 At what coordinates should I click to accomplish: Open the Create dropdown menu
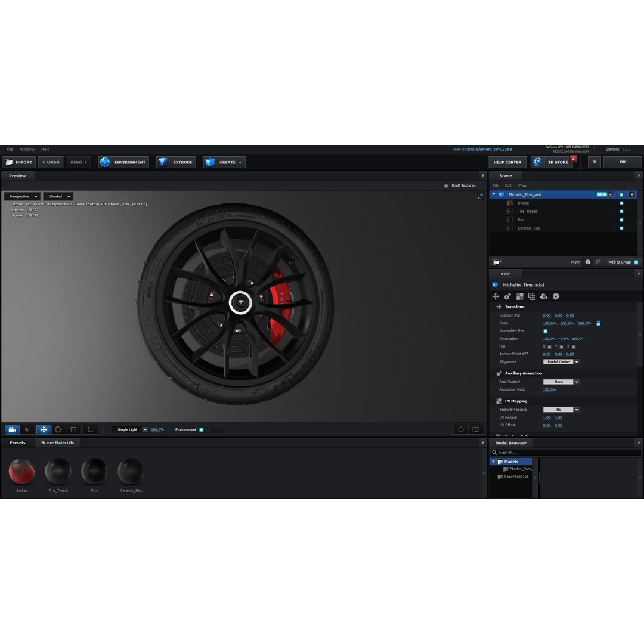click(224, 162)
